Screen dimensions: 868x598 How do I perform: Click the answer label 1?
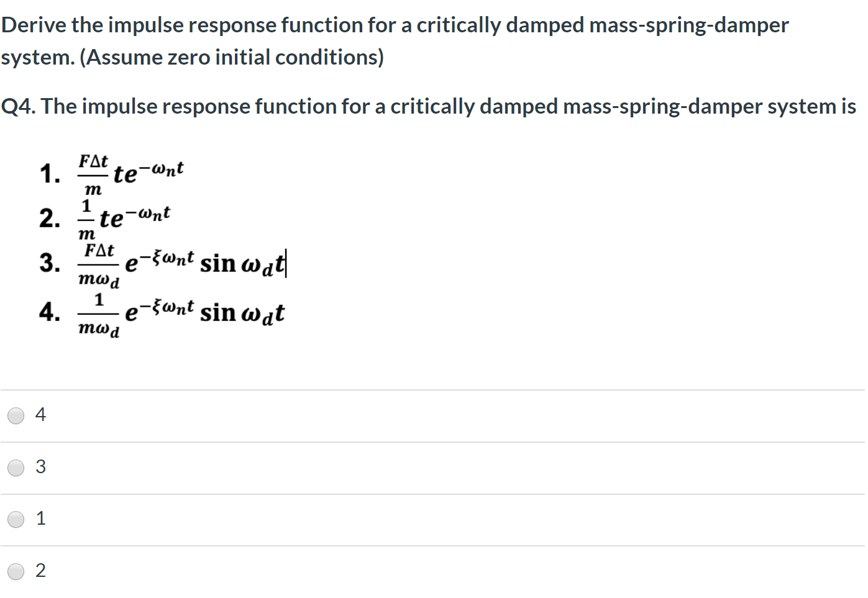tap(40, 518)
